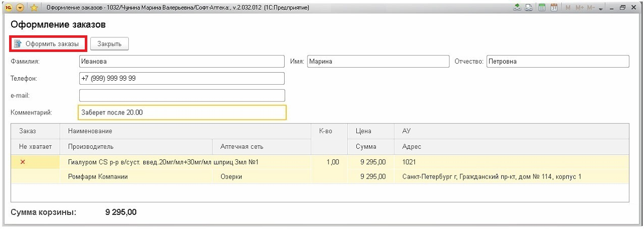Click the go to link icon
This screenshot has width=644, height=229.
point(528,8)
